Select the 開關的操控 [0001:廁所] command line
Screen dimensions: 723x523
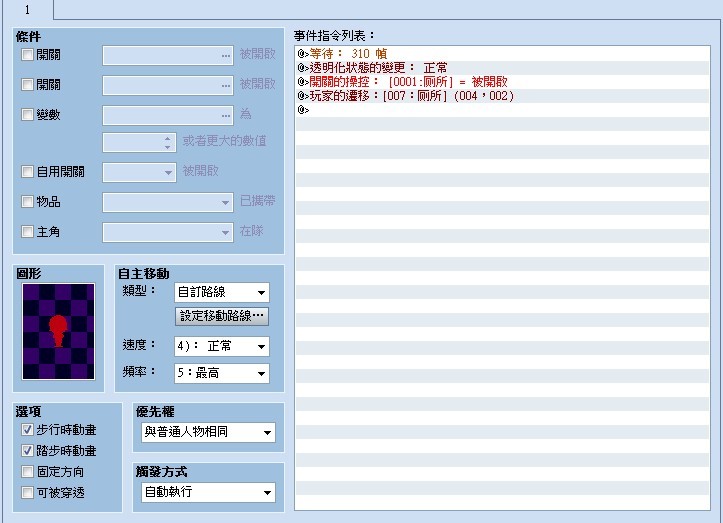pyautogui.click(x=503, y=82)
